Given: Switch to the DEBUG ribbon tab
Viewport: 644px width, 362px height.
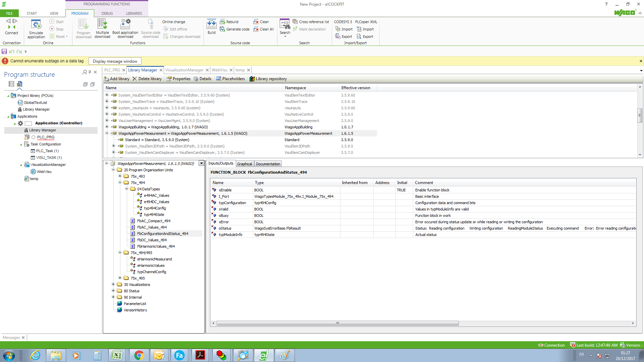Looking at the screenshot, I should coord(107,13).
